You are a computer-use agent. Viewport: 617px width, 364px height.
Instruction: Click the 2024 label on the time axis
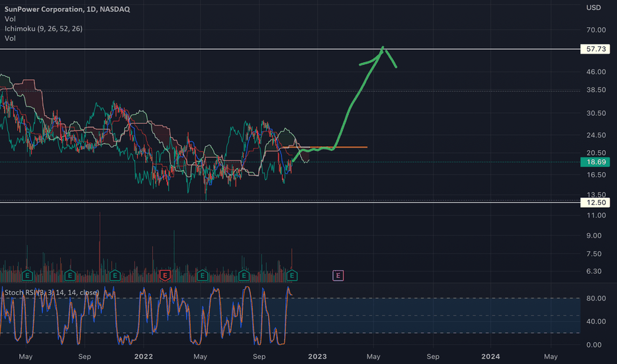click(x=491, y=357)
